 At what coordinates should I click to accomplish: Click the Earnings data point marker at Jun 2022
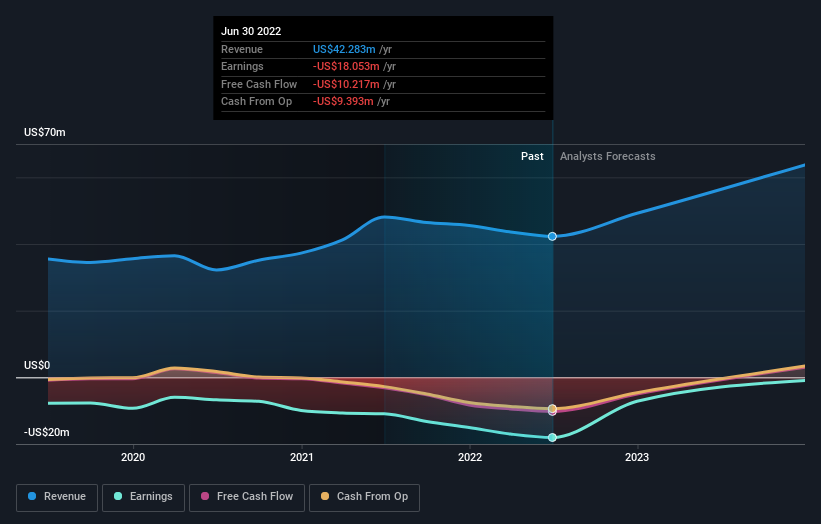pyautogui.click(x=552, y=438)
